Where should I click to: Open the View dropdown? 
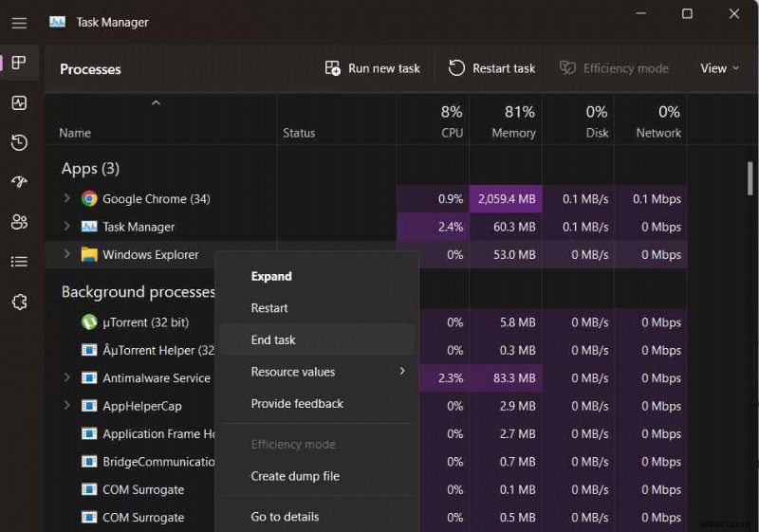click(719, 68)
